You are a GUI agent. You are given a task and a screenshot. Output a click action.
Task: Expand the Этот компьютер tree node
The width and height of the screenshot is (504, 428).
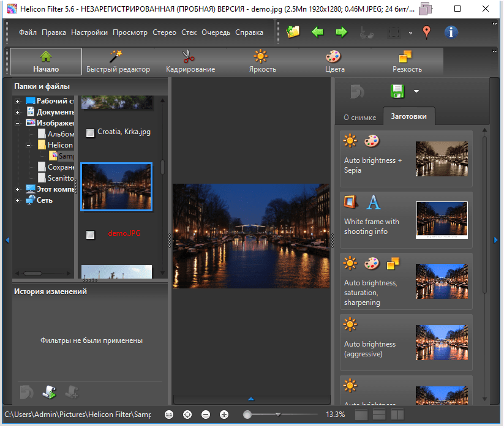(x=17, y=189)
